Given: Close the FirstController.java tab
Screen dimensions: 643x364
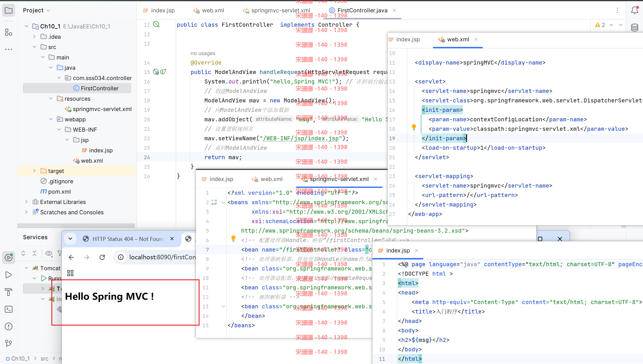Looking at the screenshot, I should pyautogui.click(x=394, y=10).
